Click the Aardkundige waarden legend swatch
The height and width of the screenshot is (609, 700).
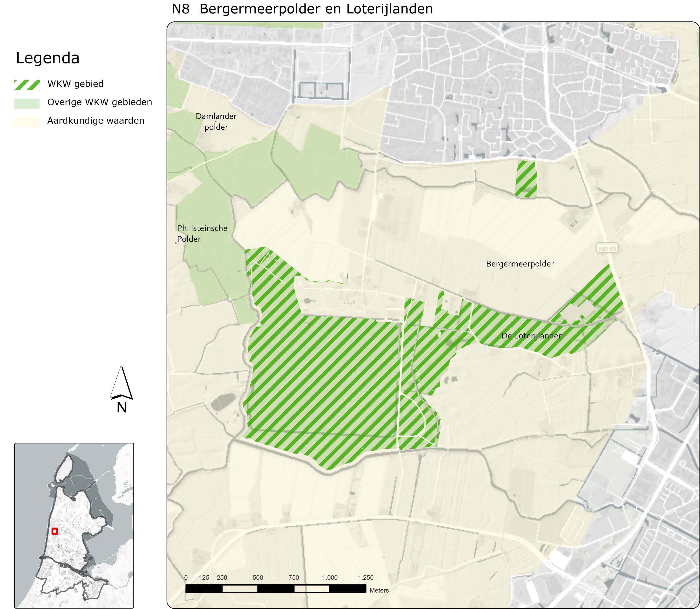(x=27, y=122)
